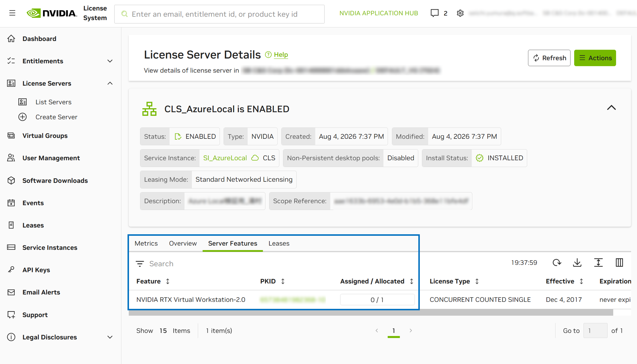Image resolution: width=637 pixels, height=364 pixels.
Task: Select page 1 in pagination
Action: (394, 330)
